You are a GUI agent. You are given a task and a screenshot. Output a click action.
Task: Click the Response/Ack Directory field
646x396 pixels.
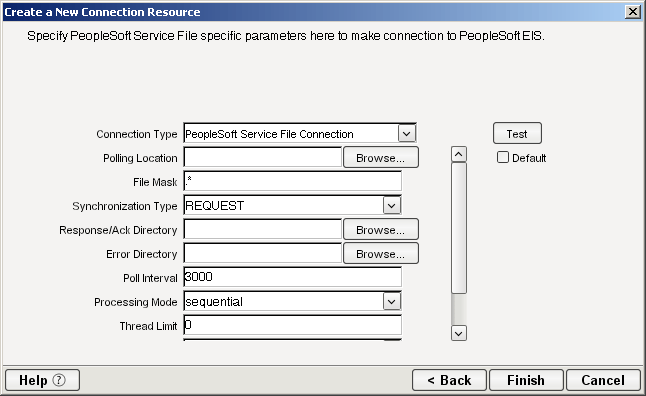pyautogui.click(x=262, y=230)
